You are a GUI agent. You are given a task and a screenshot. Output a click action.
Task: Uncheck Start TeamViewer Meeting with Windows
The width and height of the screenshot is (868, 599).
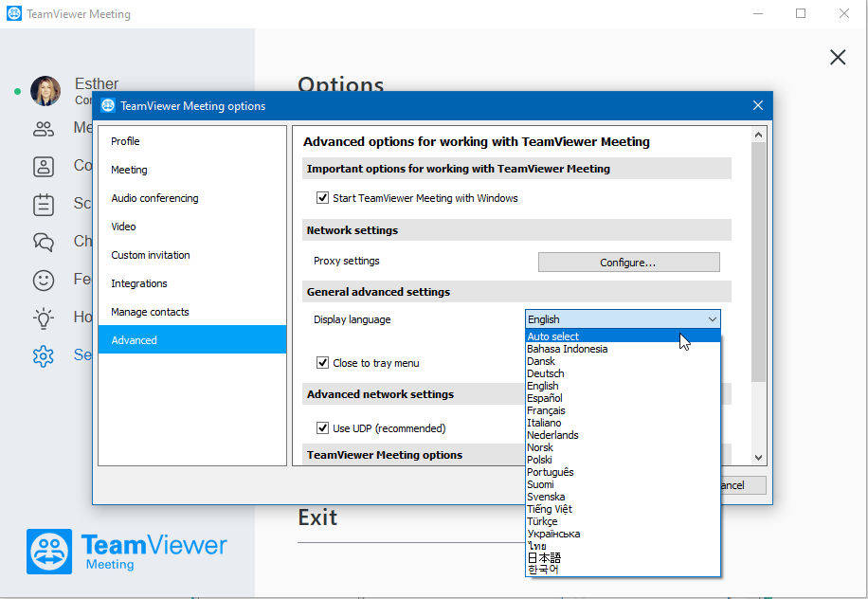(322, 198)
